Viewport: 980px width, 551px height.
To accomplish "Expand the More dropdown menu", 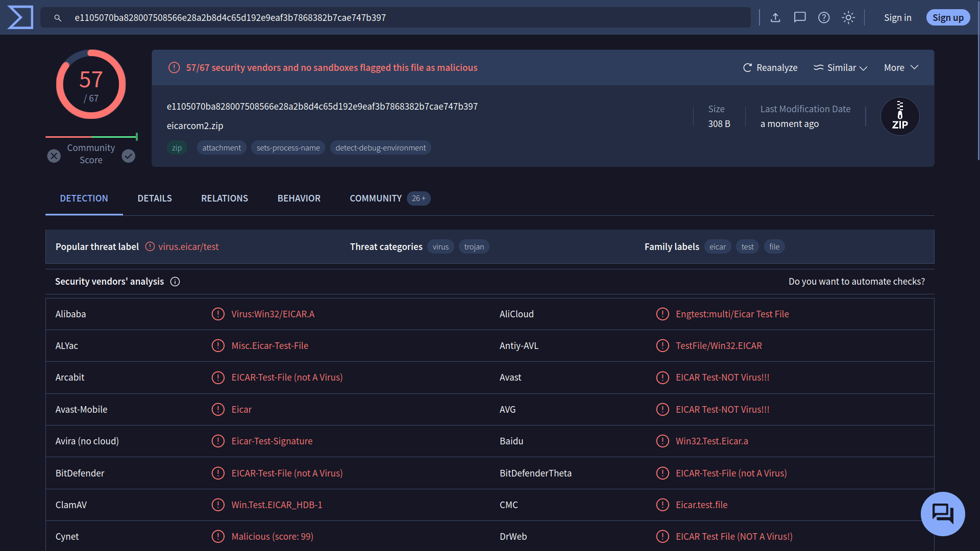I will (901, 67).
